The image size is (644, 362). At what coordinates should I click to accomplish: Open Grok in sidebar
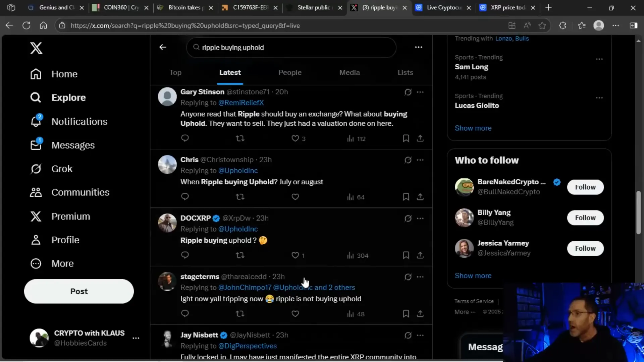(51, 169)
